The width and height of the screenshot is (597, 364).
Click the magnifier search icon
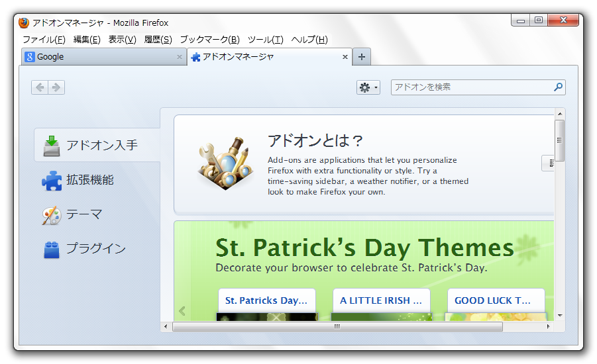tap(558, 87)
